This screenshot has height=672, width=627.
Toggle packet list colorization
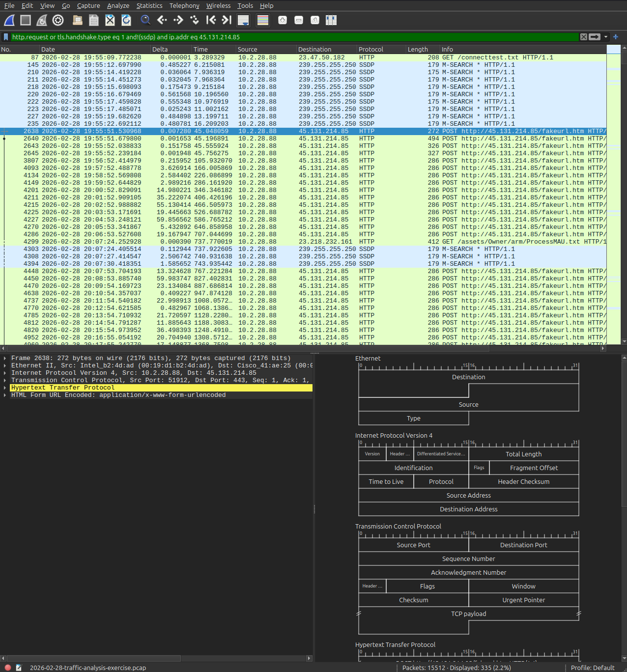[263, 20]
